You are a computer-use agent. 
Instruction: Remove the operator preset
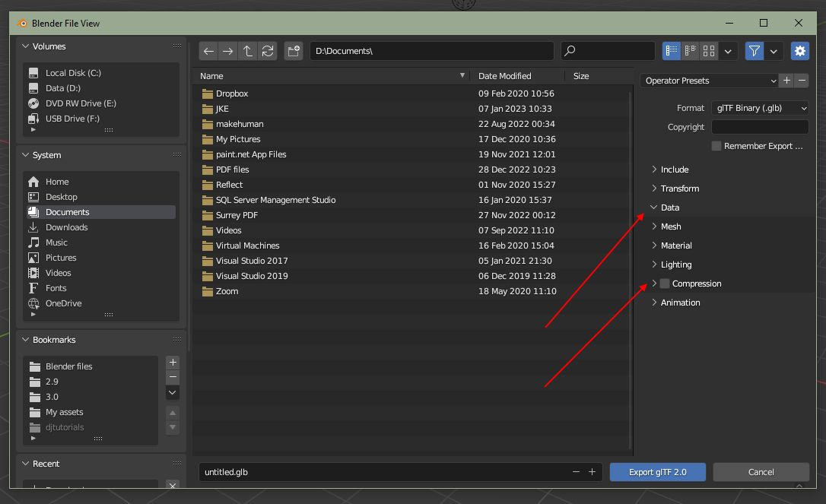click(x=802, y=81)
